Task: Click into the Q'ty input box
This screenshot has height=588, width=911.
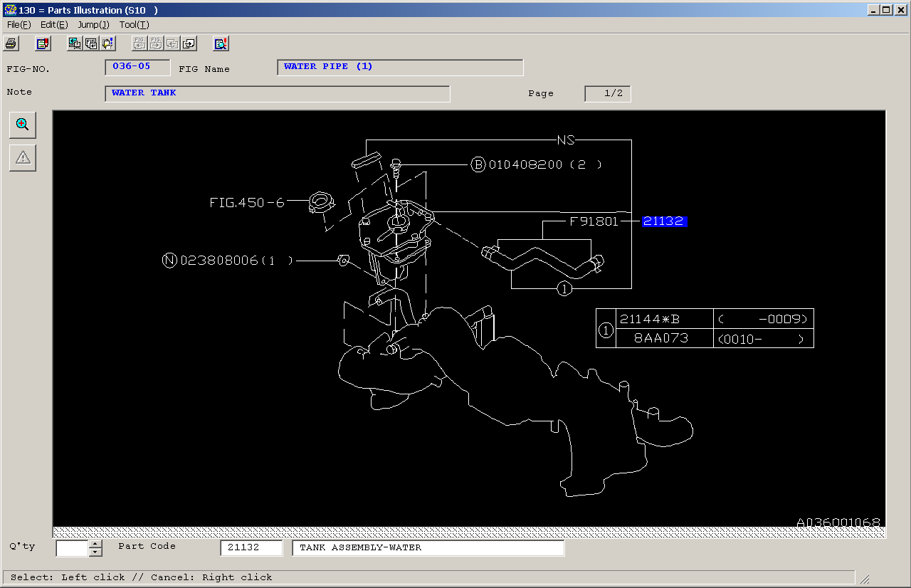Action: [72, 548]
